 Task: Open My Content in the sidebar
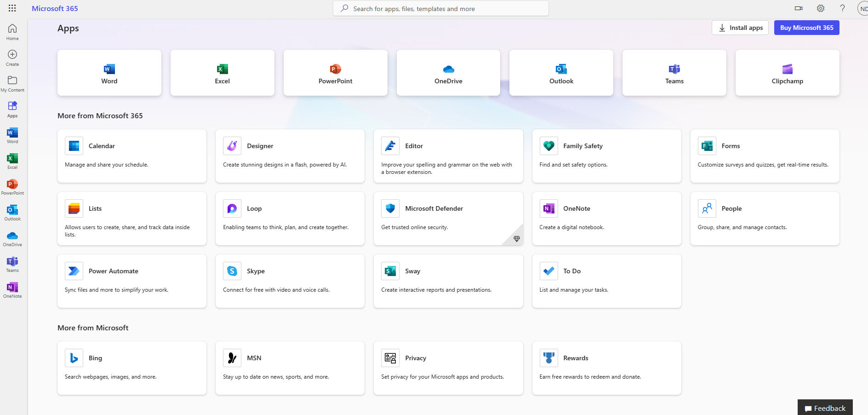coord(12,84)
